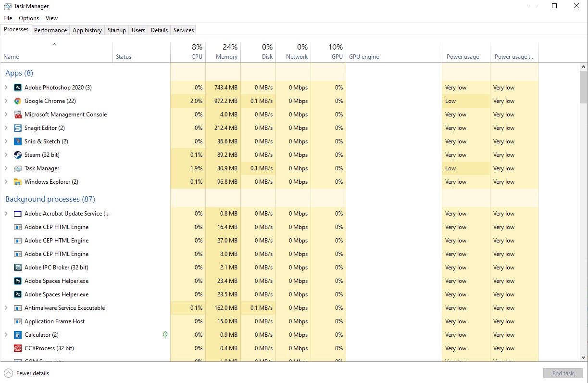Click the Adobe IPC Broker icon
This screenshot has width=588, height=383.
pos(18,268)
